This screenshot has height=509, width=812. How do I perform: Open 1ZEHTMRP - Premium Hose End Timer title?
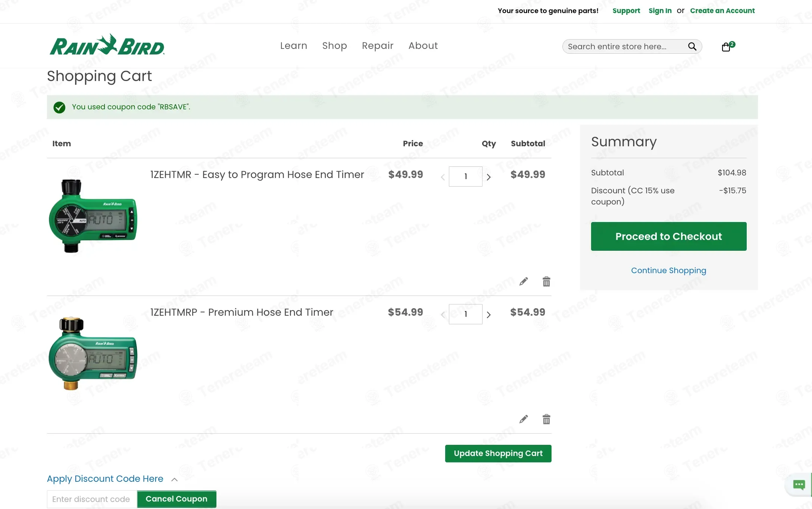click(x=242, y=312)
